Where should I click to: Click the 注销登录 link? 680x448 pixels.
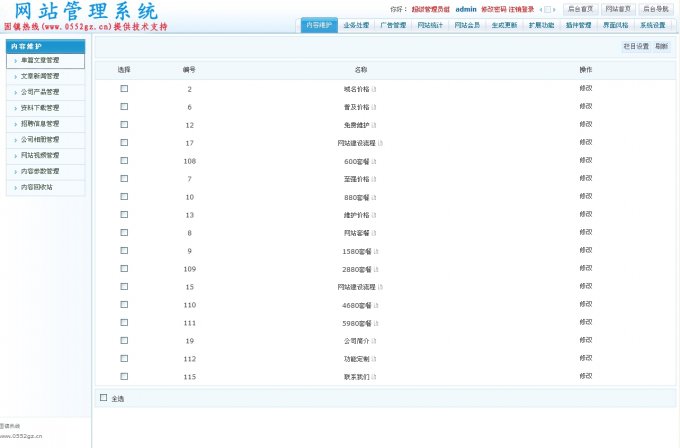tap(521, 9)
